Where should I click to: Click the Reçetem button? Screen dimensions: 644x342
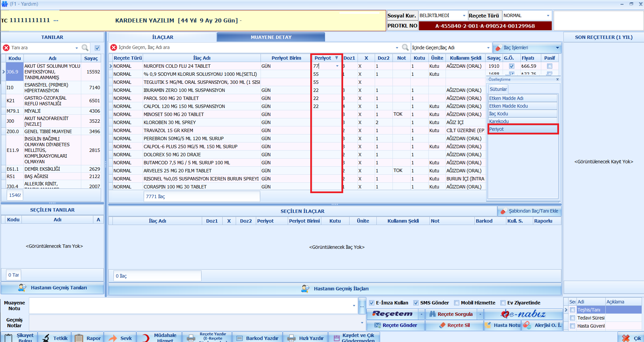(x=393, y=314)
